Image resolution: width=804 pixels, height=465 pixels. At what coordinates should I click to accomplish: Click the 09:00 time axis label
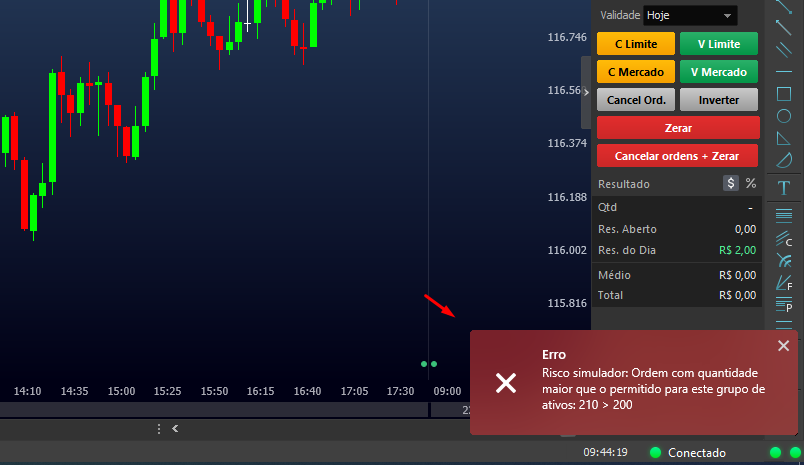point(447,391)
